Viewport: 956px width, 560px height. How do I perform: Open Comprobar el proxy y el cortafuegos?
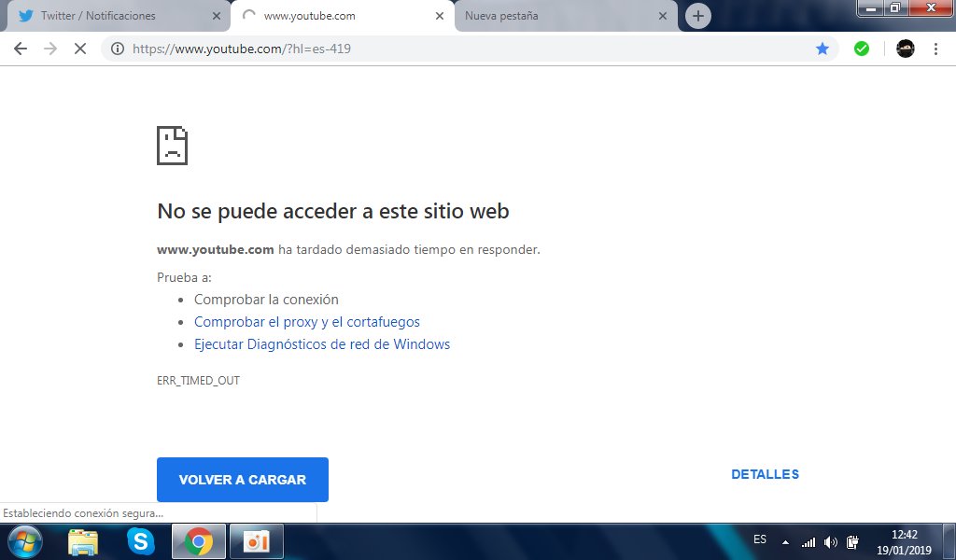306,322
